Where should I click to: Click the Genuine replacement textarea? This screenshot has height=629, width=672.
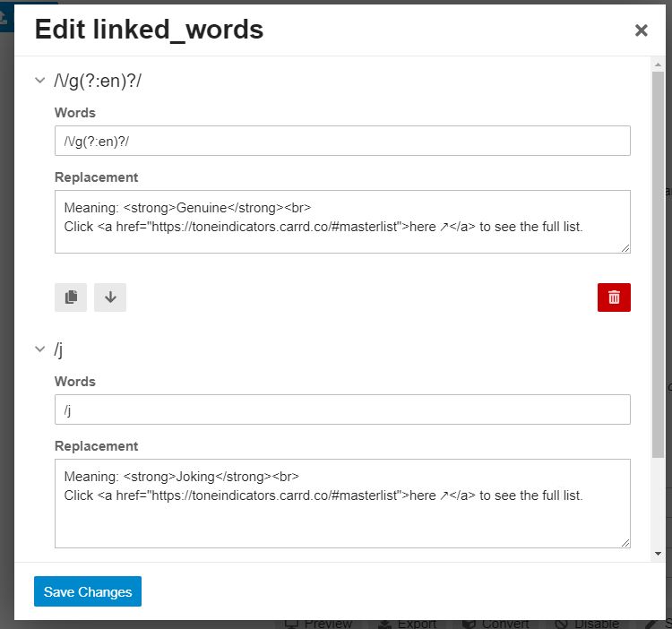tap(342, 221)
